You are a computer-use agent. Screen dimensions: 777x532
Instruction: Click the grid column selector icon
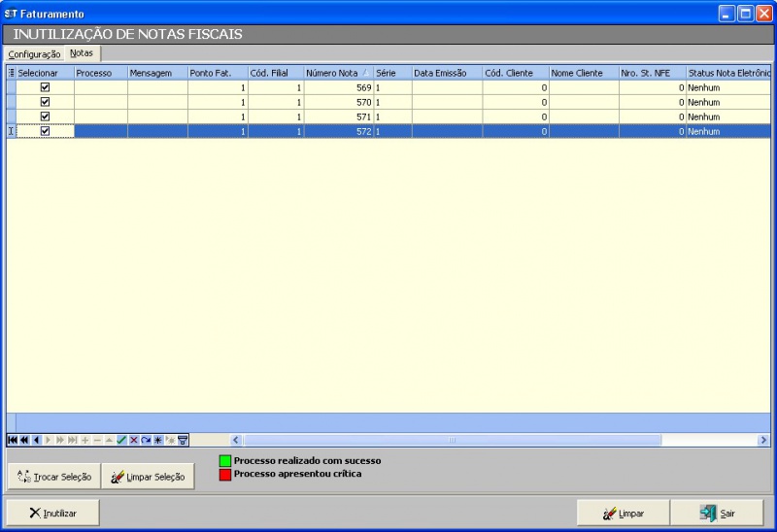[x=12, y=73]
